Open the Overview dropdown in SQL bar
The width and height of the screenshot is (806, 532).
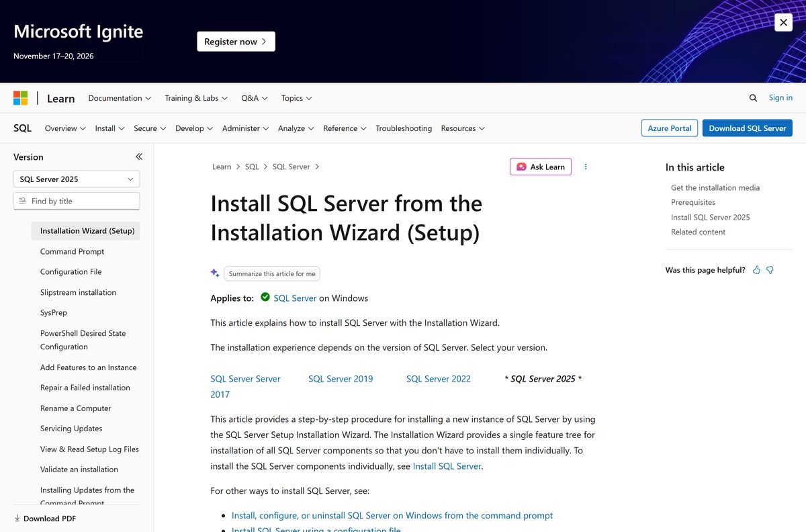click(65, 128)
